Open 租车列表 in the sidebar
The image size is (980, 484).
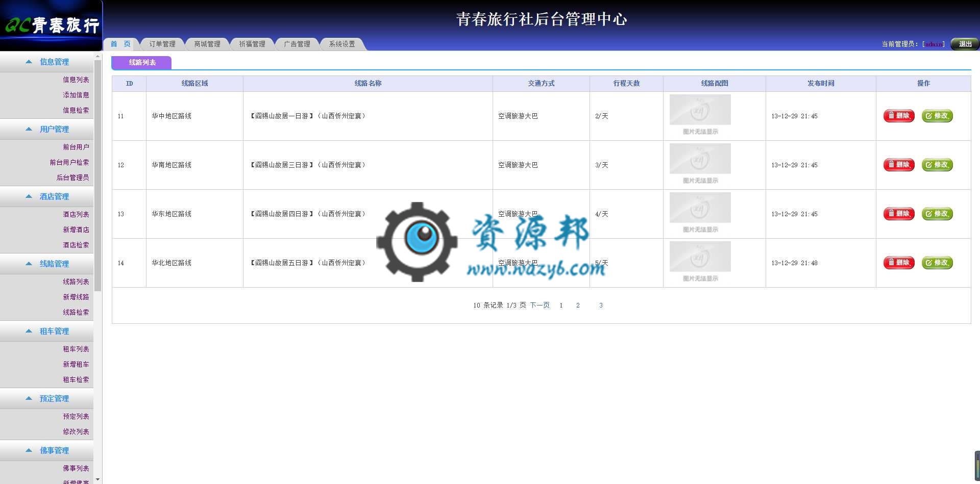(x=76, y=349)
